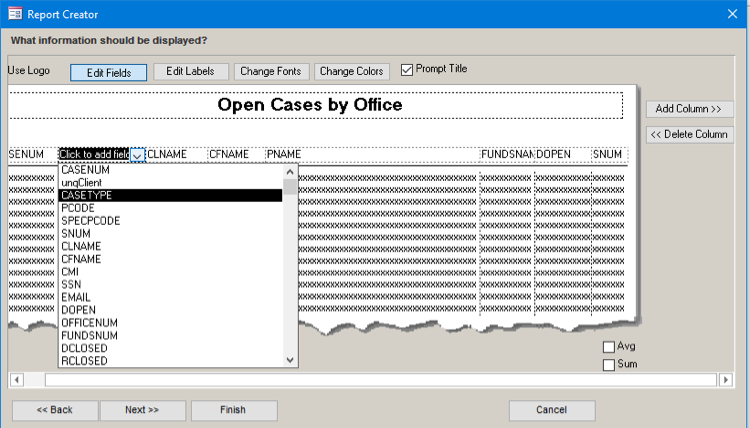750x428 pixels.
Task: Collapse the field selector dropdown arrow
Action: point(138,155)
